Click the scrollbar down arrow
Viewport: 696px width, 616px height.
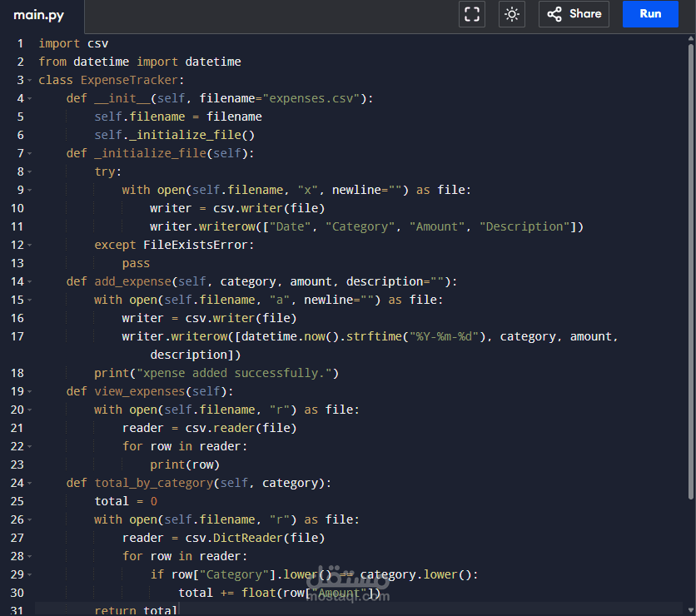coord(691,610)
